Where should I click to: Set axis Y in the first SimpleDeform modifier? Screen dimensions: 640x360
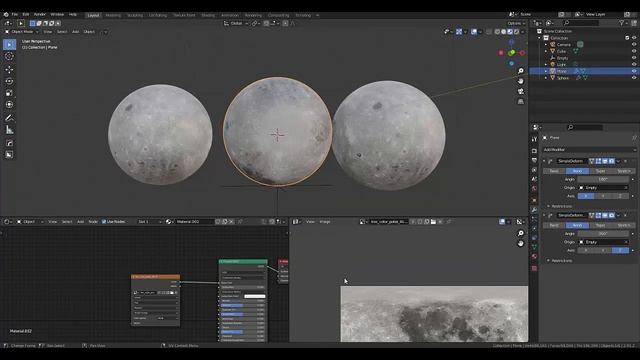603,196
